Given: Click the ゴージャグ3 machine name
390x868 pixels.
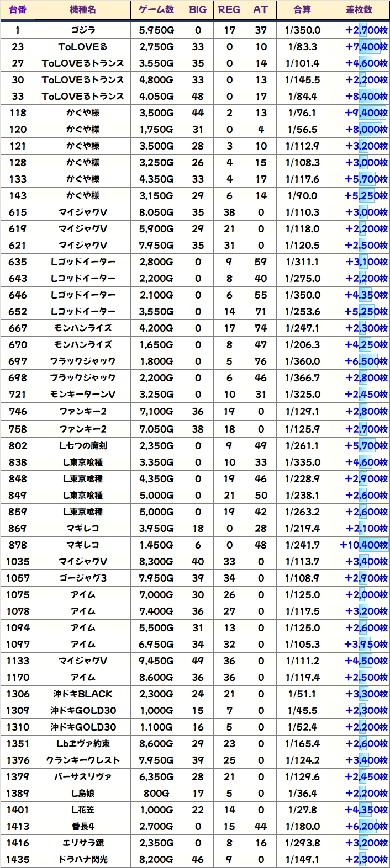Looking at the screenshot, I should 83,578.
